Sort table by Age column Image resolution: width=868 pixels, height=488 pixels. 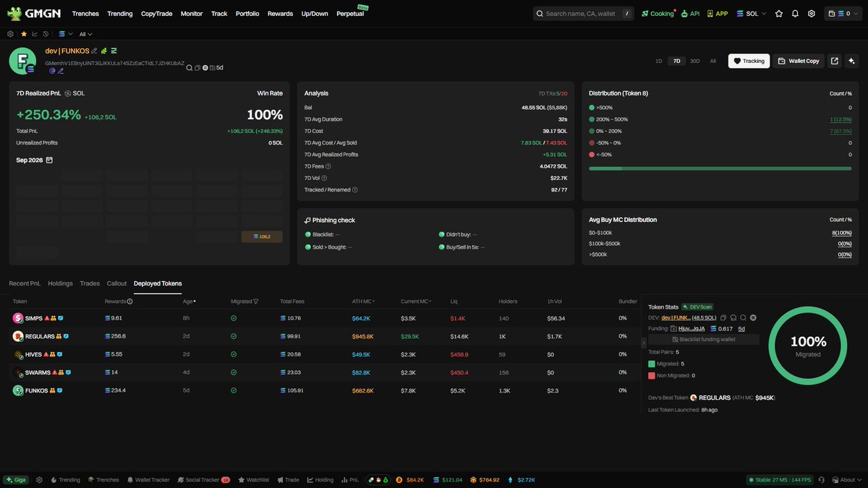(x=189, y=301)
